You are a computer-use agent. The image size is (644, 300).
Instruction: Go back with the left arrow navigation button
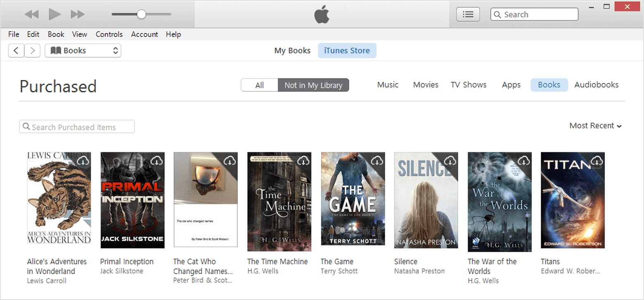click(x=16, y=51)
